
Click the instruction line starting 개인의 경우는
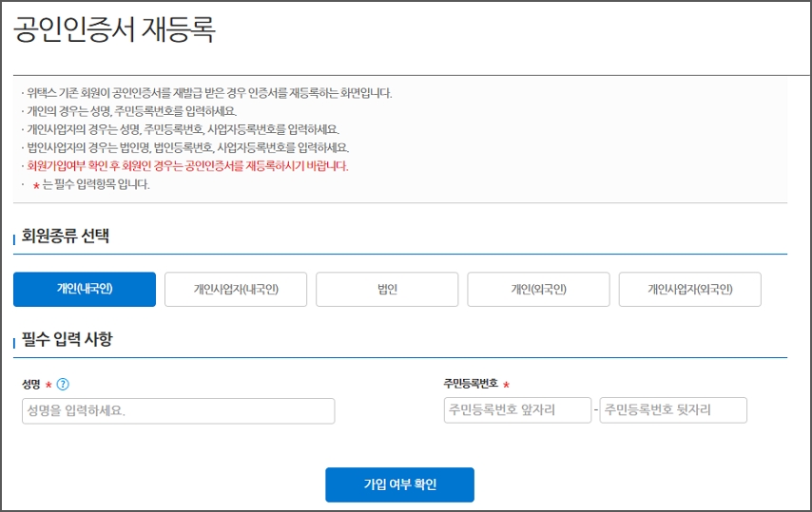click(x=132, y=111)
